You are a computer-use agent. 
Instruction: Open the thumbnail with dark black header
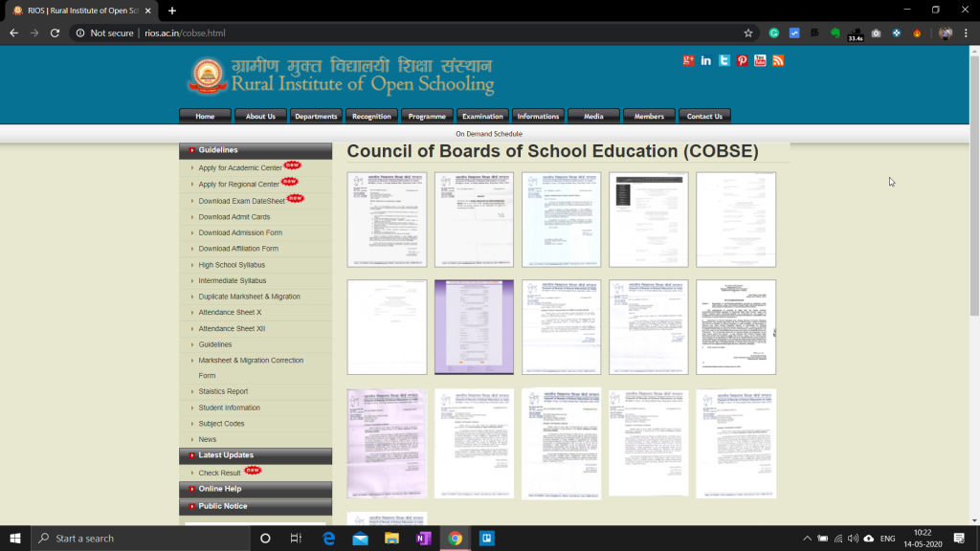tap(649, 220)
